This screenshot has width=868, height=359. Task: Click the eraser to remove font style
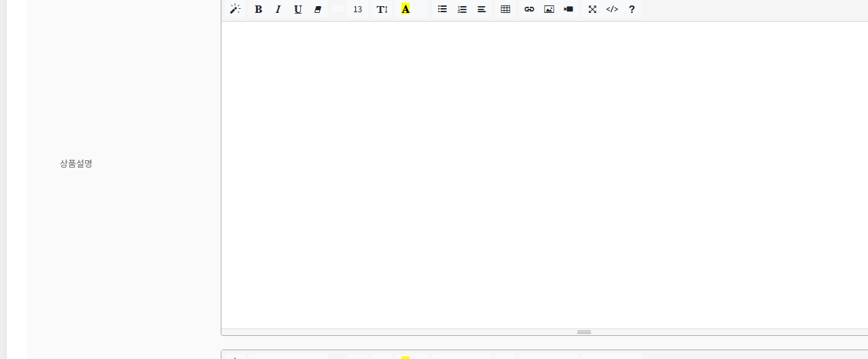(x=317, y=10)
